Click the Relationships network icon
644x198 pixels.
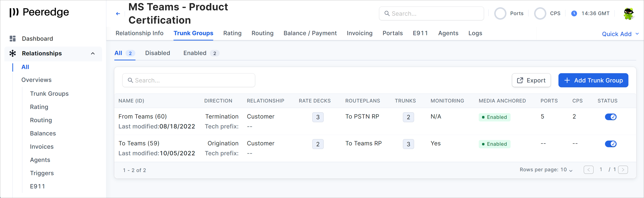tap(13, 53)
